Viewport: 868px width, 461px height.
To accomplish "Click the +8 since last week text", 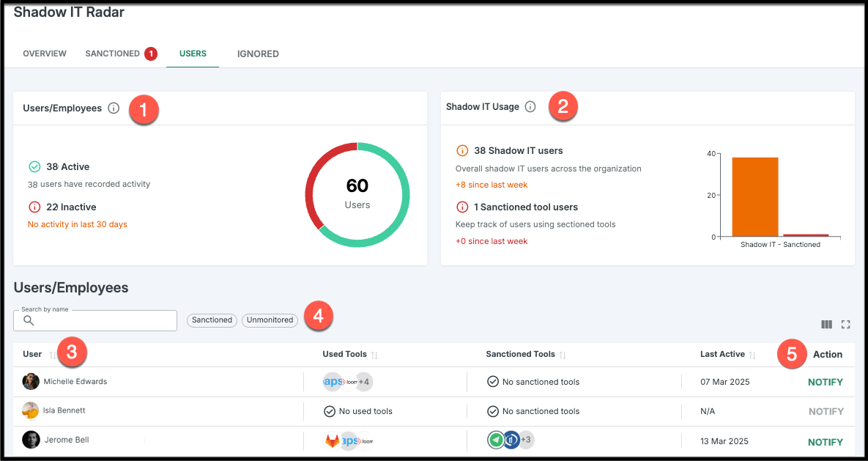I will (x=492, y=185).
